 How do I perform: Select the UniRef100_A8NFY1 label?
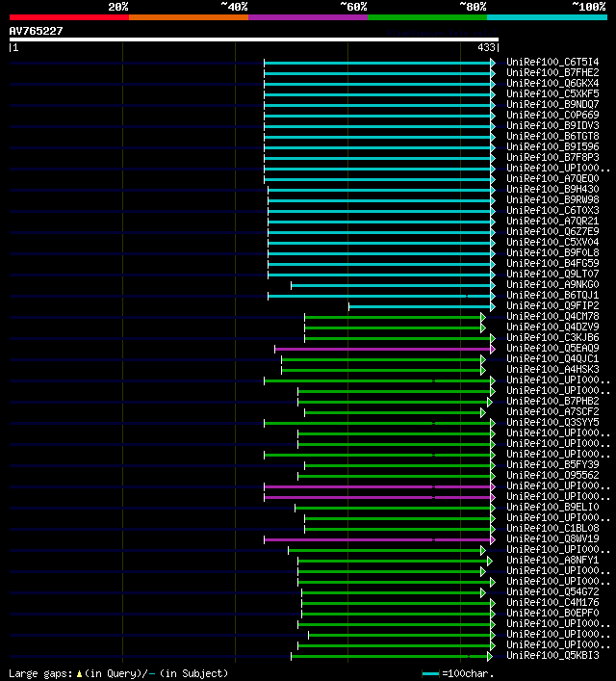[x=552, y=560]
